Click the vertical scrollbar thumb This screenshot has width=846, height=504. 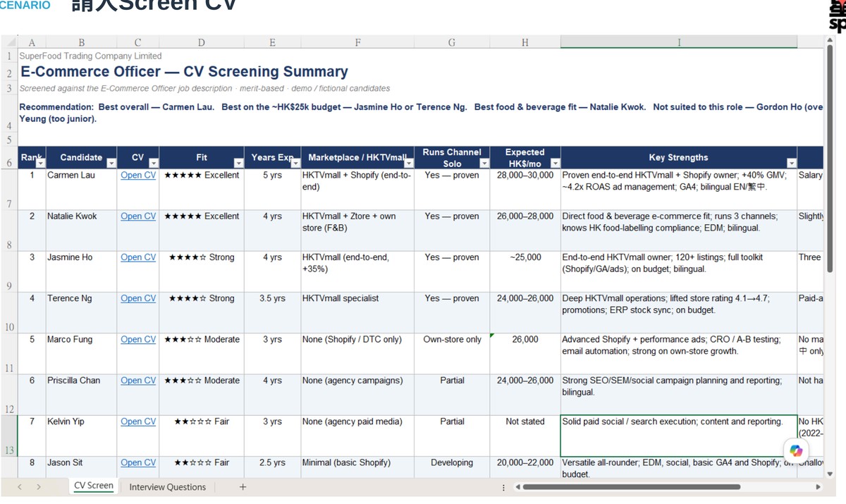click(x=829, y=157)
